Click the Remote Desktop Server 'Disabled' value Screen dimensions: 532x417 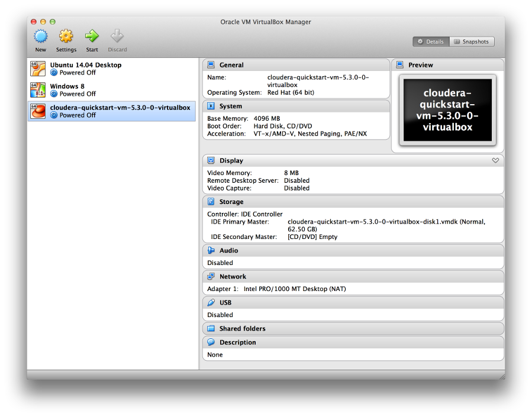tap(296, 180)
